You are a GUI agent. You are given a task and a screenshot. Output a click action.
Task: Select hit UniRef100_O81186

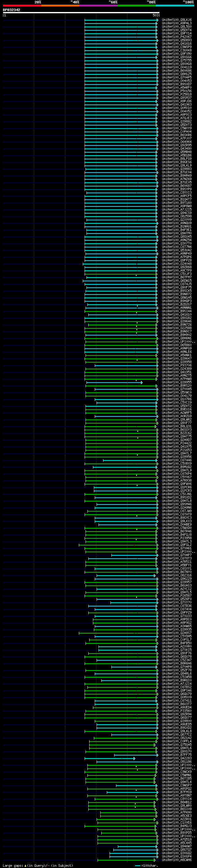click(177, 762)
